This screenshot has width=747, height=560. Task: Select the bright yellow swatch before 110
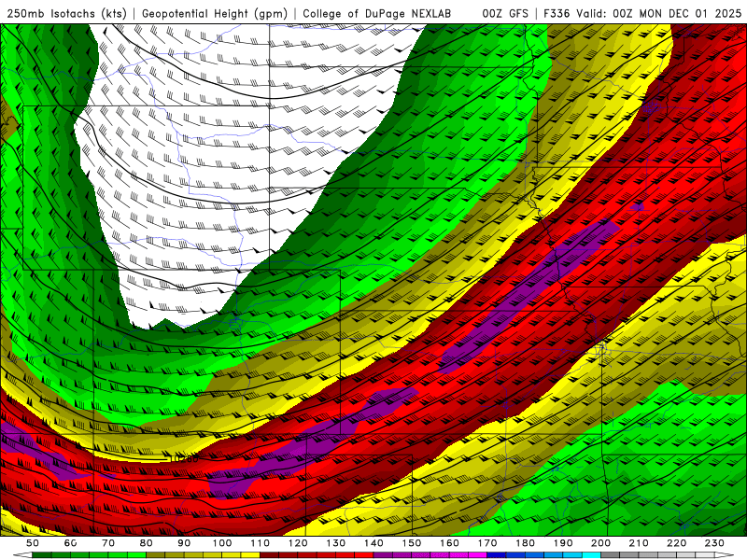tap(250, 554)
